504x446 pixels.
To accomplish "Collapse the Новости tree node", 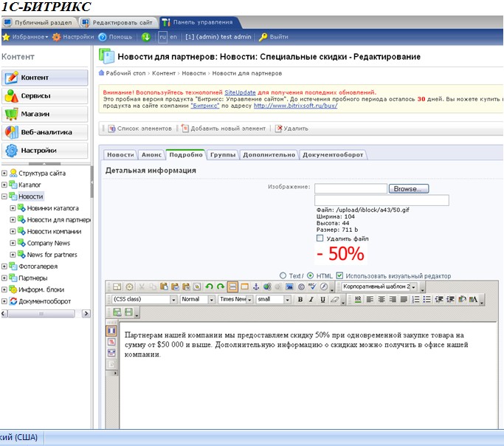I will click(x=4, y=196).
